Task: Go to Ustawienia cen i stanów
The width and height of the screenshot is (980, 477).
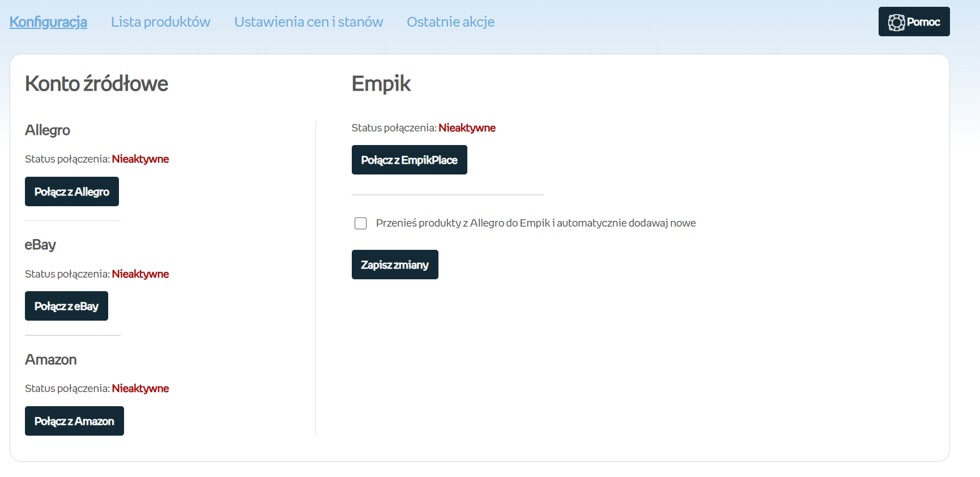Action: click(308, 22)
